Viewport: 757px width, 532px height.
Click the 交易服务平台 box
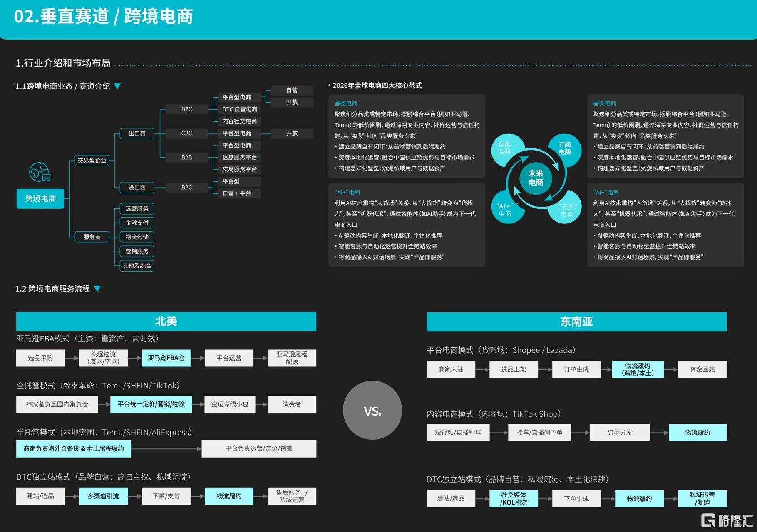[240, 169]
